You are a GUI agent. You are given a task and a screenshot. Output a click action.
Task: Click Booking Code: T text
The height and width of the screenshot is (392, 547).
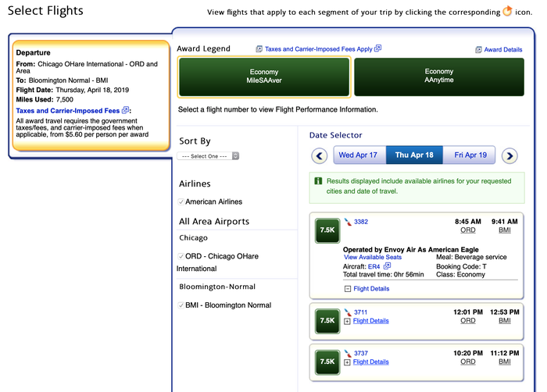(461, 266)
